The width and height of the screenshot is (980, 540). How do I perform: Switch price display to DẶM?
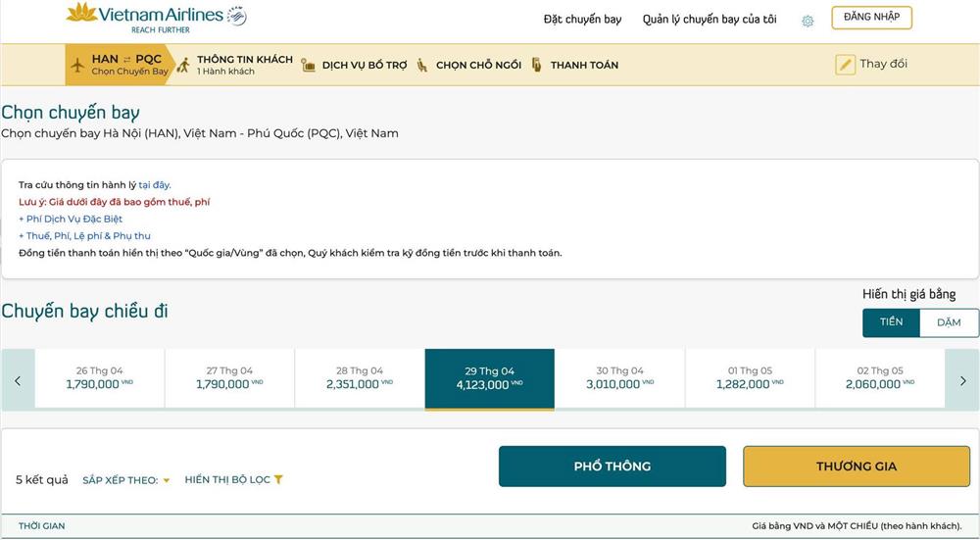[x=949, y=322]
